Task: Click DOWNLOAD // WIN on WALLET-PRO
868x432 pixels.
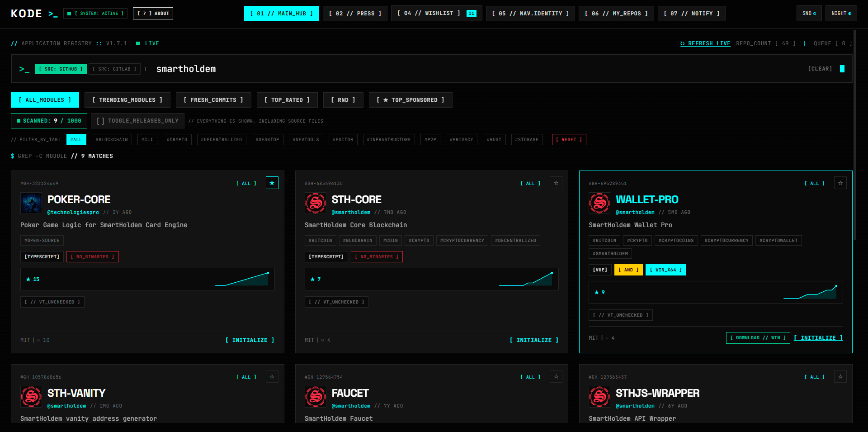Action: 758,338
